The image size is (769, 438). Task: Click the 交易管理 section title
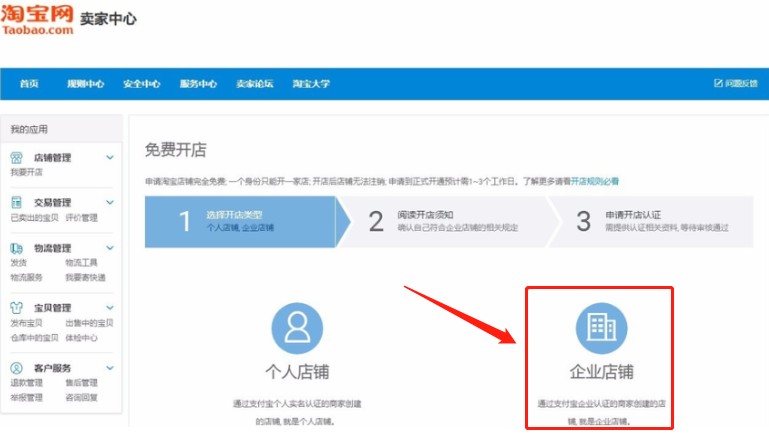click(x=52, y=203)
